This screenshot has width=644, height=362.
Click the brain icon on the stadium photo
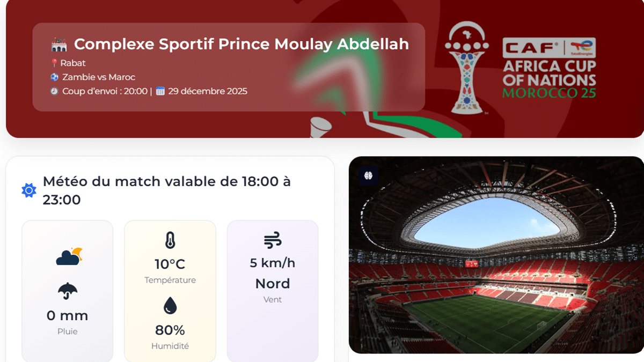tap(368, 175)
